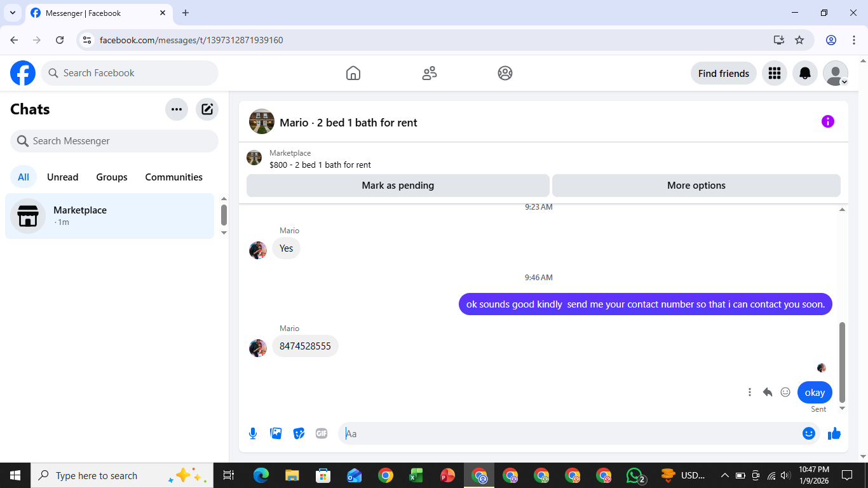Click the site information icon in address bar
Screen dimensions: 868x488
click(x=88, y=40)
